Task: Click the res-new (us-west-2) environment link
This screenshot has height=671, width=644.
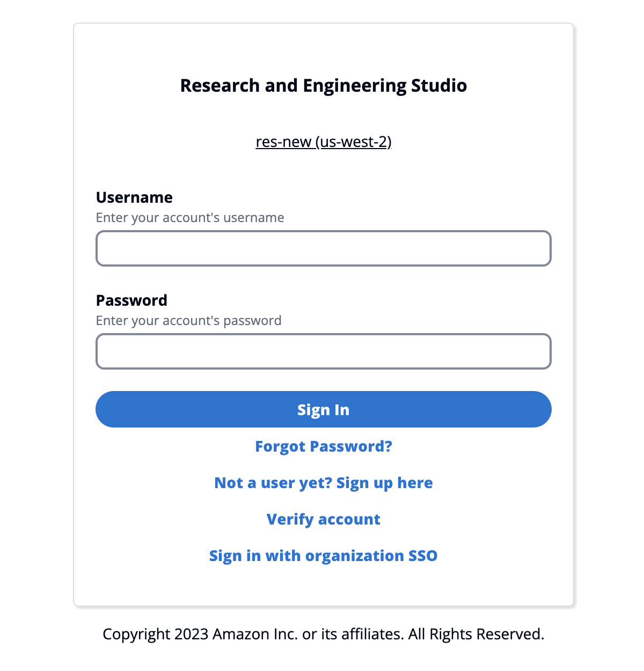Action: (x=323, y=142)
